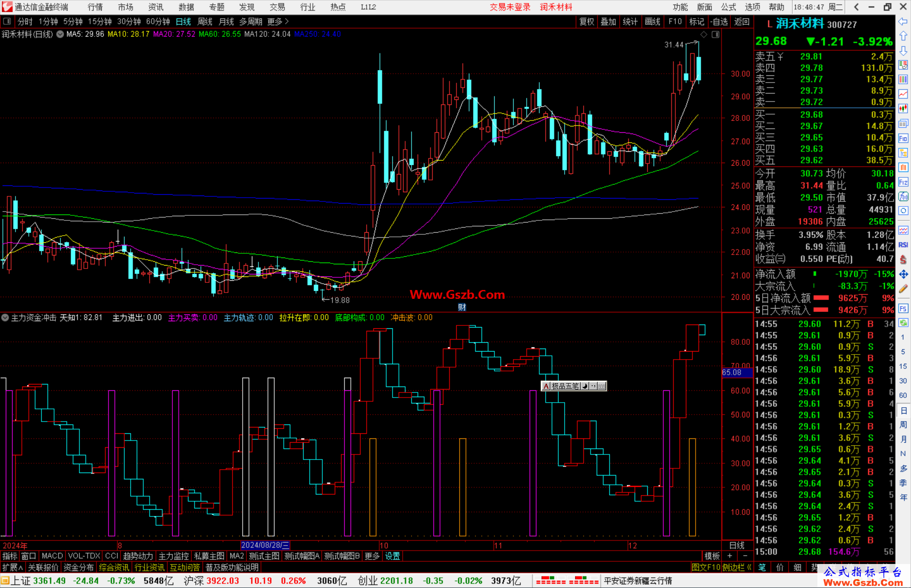Screen dimensions: 911x588
Task: Click the minus button next to 模板
Action: coord(745,556)
